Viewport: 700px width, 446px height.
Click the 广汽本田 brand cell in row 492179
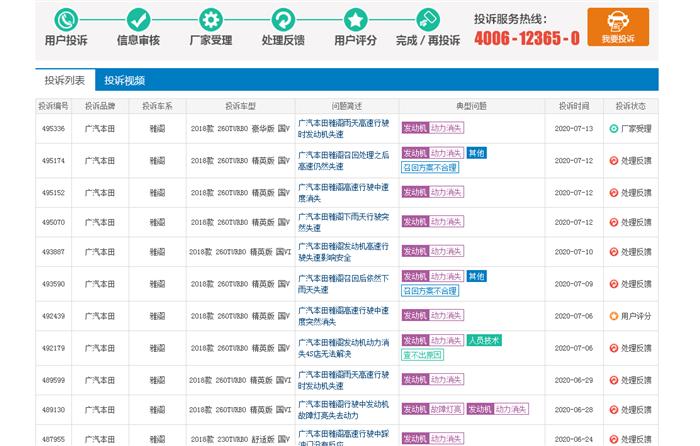coord(100,348)
